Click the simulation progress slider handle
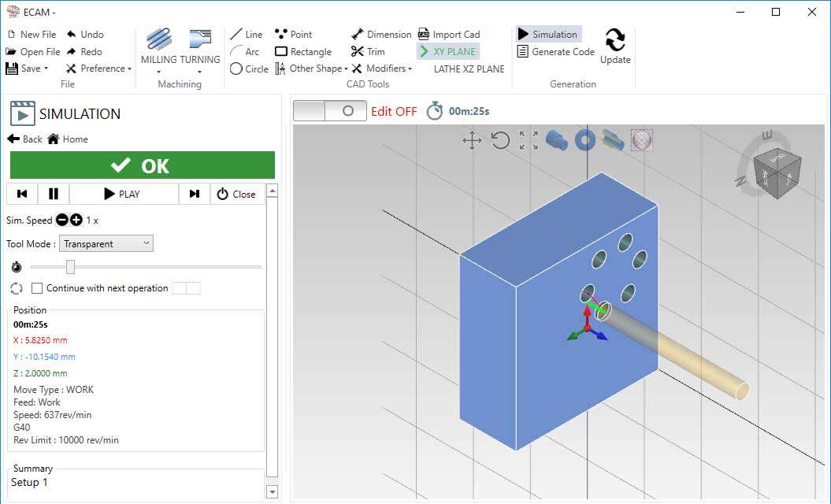Screen dimensions: 831x504 70,267
